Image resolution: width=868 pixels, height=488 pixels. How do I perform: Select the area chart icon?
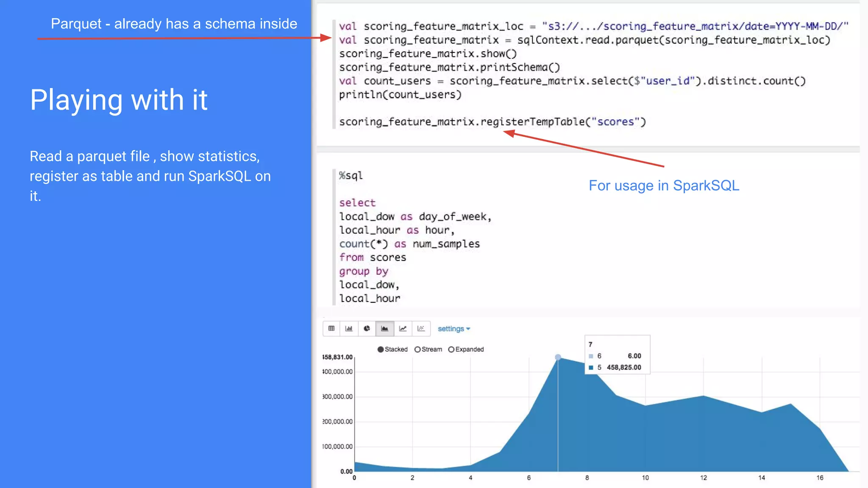coord(384,329)
